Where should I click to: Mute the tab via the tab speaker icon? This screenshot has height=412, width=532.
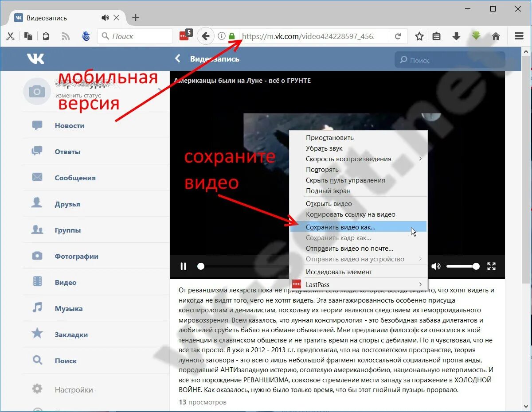coord(105,18)
